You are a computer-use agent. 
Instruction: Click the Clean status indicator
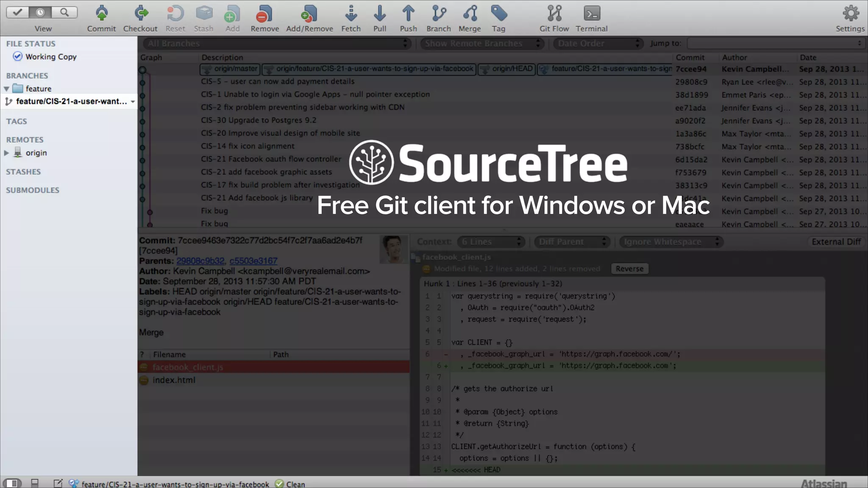point(290,484)
